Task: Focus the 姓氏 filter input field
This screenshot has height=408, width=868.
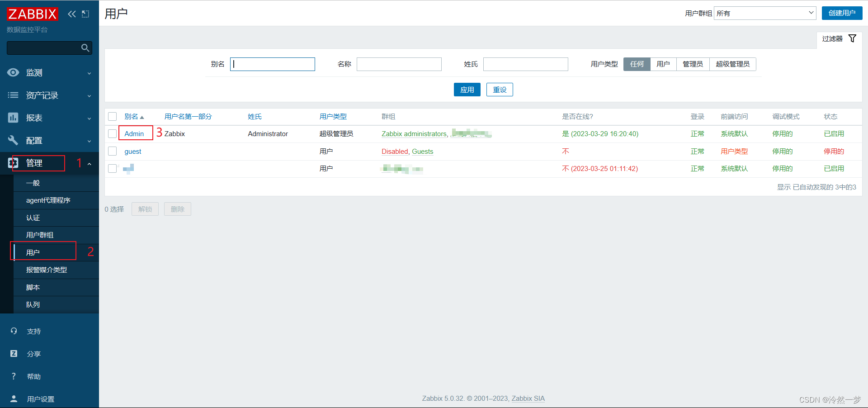Action: tap(526, 64)
